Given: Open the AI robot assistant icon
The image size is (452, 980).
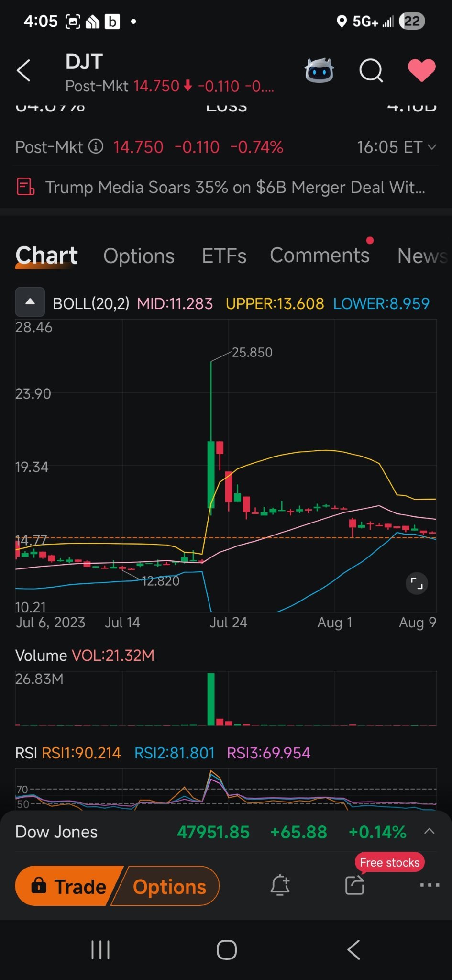Looking at the screenshot, I should [x=319, y=71].
